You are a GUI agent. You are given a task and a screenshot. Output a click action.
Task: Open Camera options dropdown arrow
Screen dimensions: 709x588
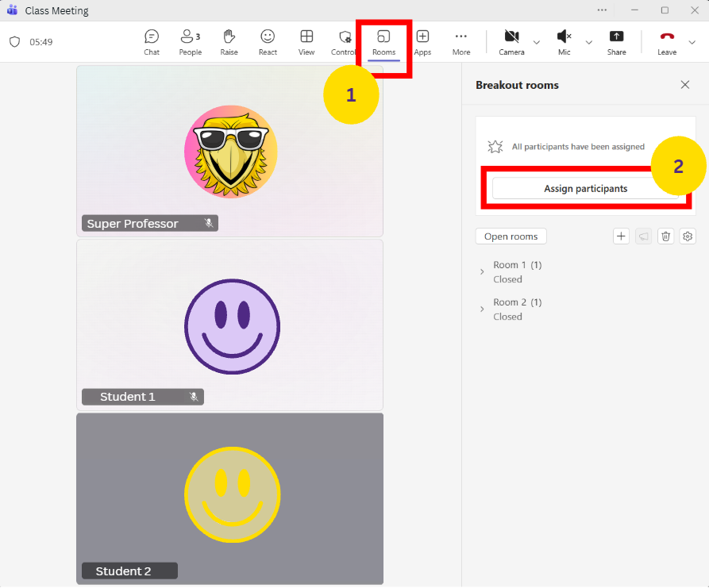coord(537,42)
